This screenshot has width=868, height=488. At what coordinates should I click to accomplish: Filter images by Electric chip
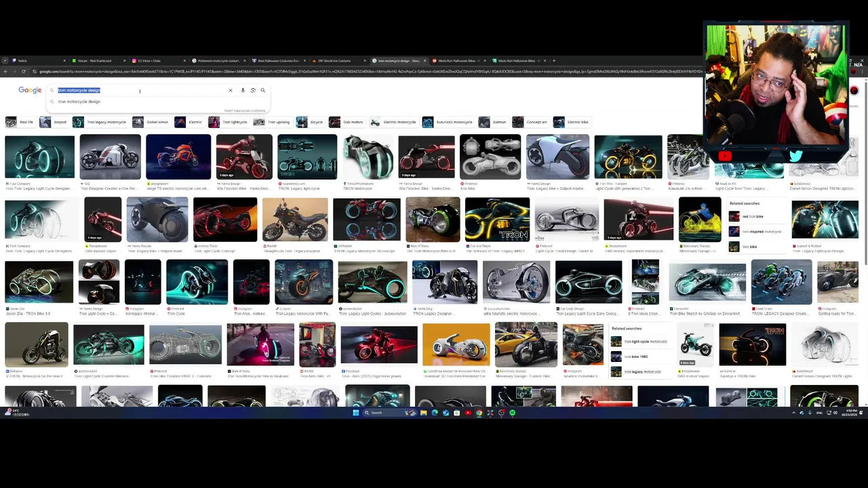click(x=189, y=122)
